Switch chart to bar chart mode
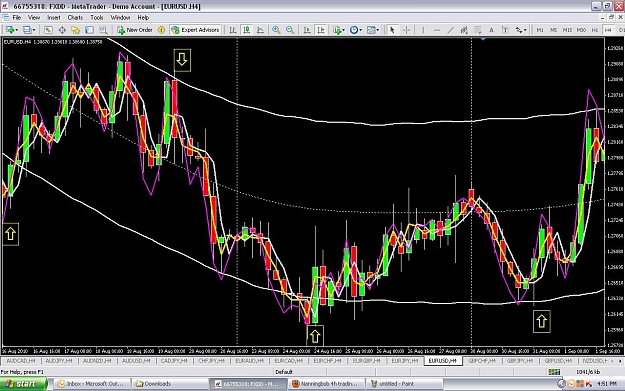Viewport: 625px width, 391px height. coord(233,30)
